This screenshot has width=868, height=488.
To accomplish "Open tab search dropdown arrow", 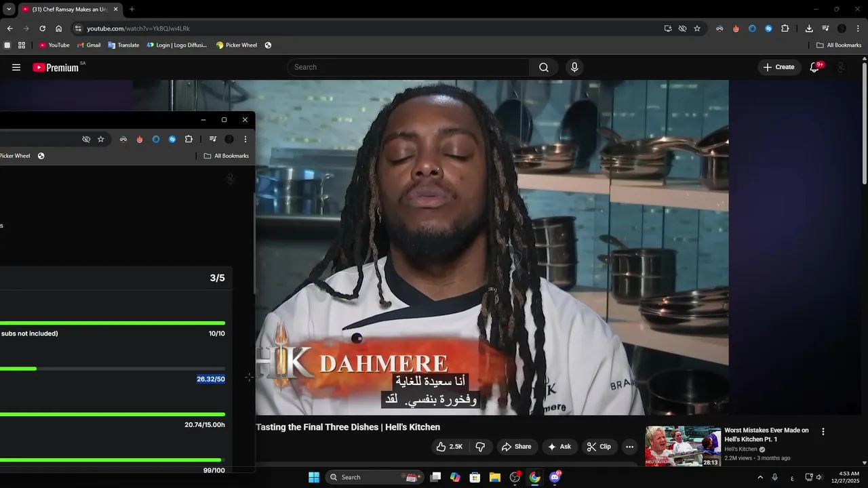I will point(8,9).
